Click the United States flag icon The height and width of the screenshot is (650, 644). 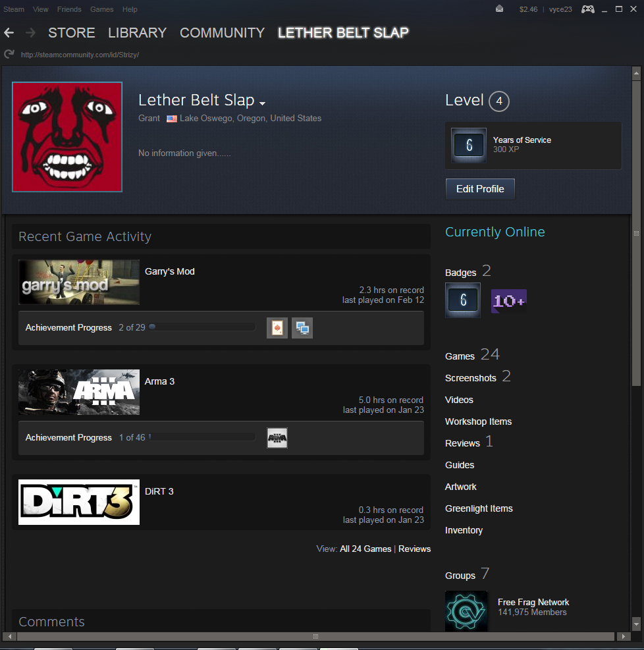click(172, 119)
